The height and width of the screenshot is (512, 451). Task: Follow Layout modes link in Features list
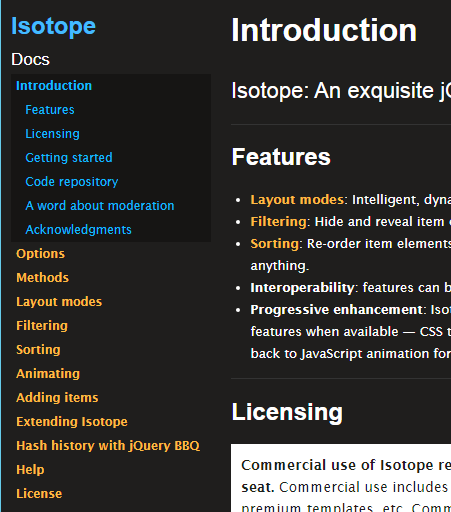pos(297,200)
